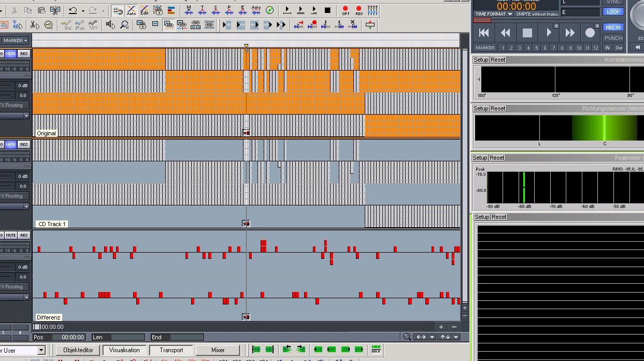Click the M marker waveform icon
Screen dimensions: 644x361
189,10
